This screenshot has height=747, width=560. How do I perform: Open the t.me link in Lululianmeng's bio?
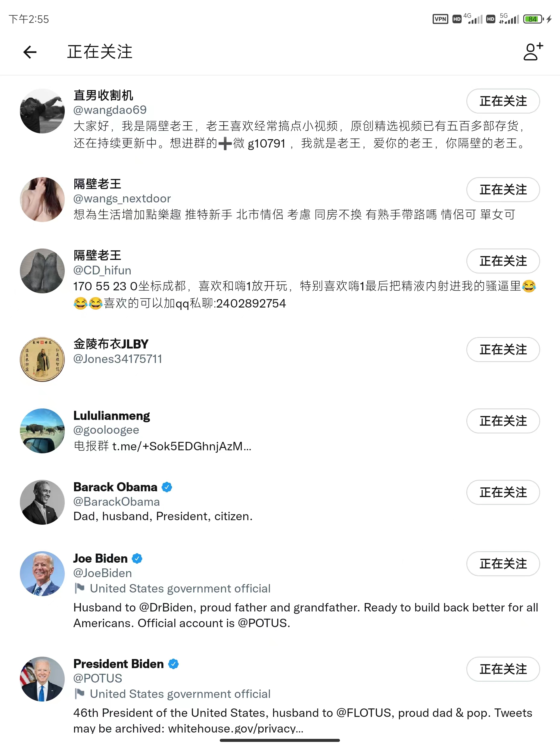182,446
